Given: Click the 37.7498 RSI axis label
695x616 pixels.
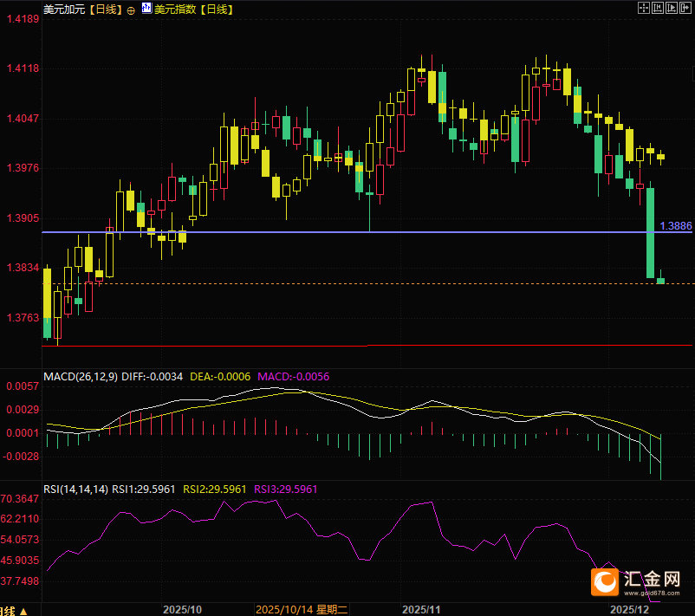Looking at the screenshot, I should pyautogui.click(x=20, y=581).
